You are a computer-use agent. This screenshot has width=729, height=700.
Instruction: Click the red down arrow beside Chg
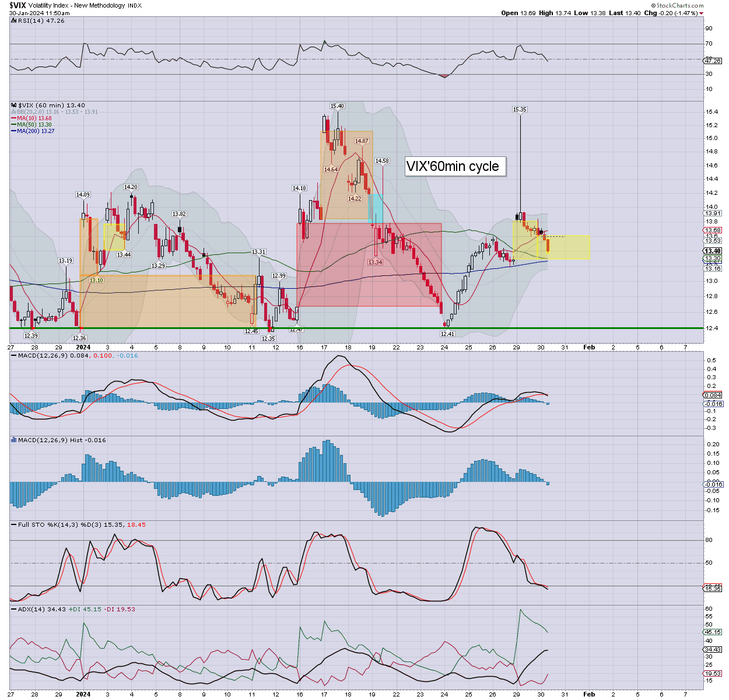point(701,13)
